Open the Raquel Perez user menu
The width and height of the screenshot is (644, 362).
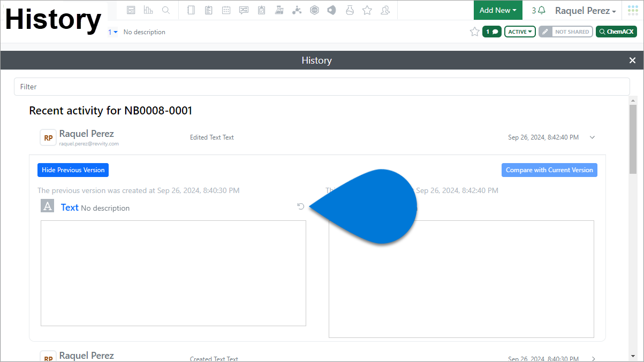(x=585, y=11)
